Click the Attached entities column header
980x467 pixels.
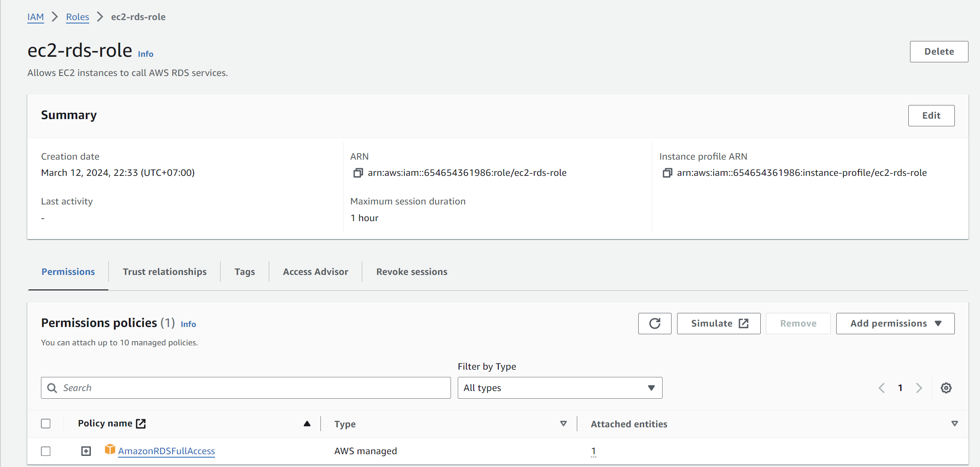(629, 424)
